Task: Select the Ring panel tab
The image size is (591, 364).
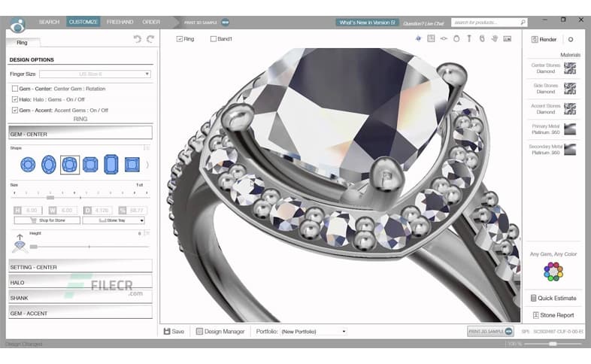Action: [x=23, y=43]
